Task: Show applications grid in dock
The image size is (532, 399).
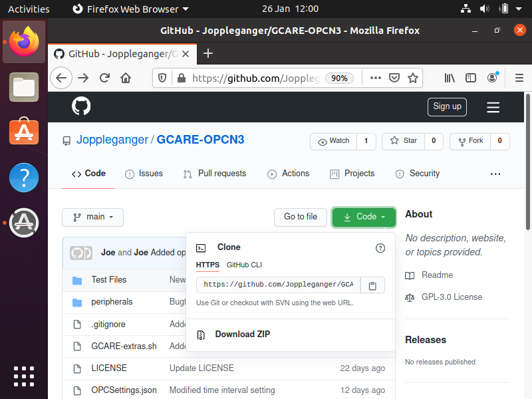Action: (24, 376)
